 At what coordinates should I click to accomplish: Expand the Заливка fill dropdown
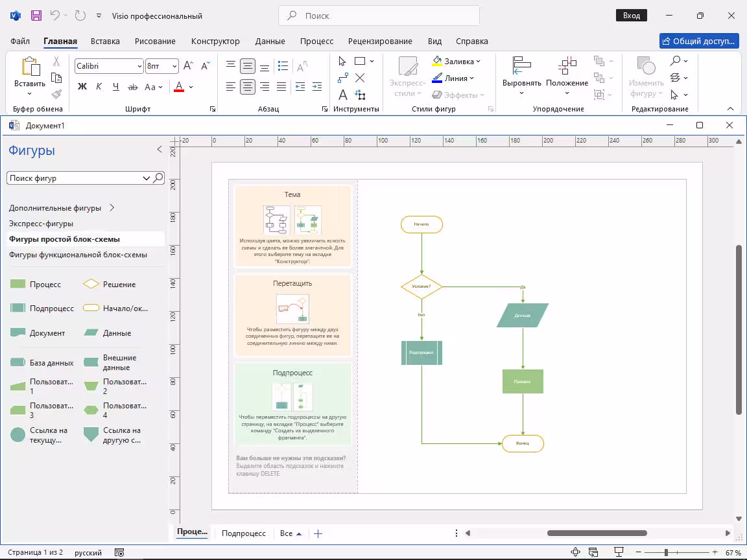click(478, 62)
